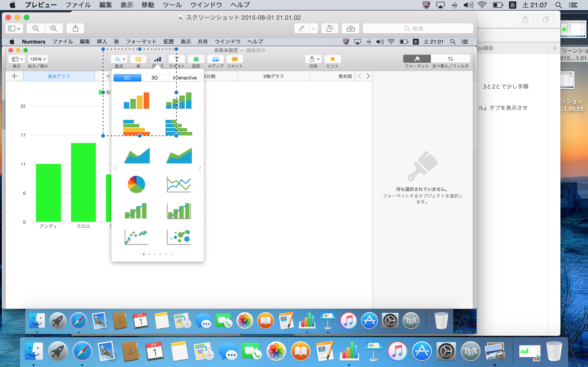This screenshot has width=588, height=367.
Task: Click the share icon beside the zoom buttons
Action: point(76,28)
